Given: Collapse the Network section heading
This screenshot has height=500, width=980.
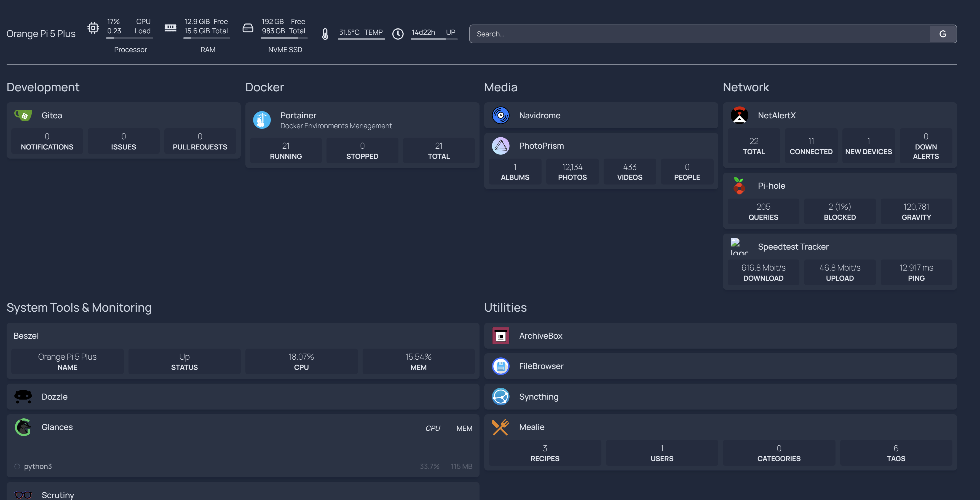Looking at the screenshot, I should pos(746,87).
